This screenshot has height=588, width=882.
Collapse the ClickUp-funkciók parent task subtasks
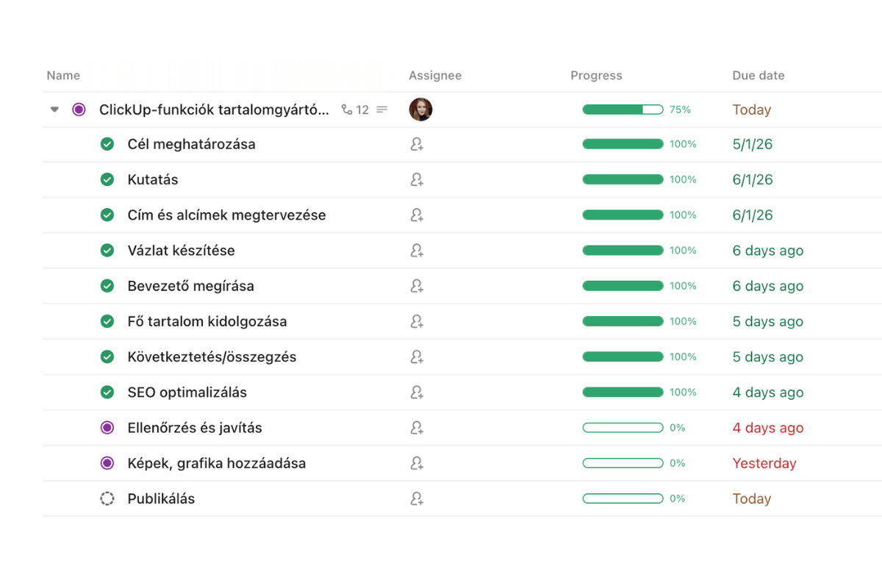click(x=54, y=109)
